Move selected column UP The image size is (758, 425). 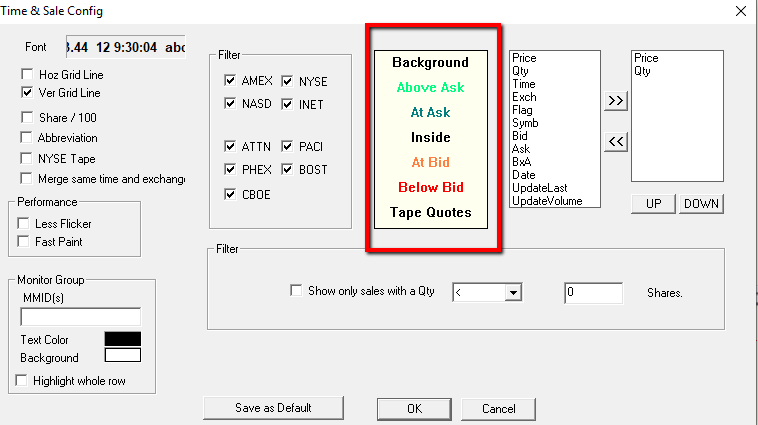click(x=653, y=204)
